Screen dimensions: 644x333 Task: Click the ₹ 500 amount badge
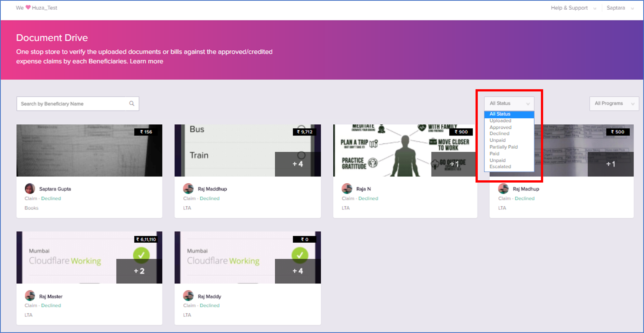618,132
